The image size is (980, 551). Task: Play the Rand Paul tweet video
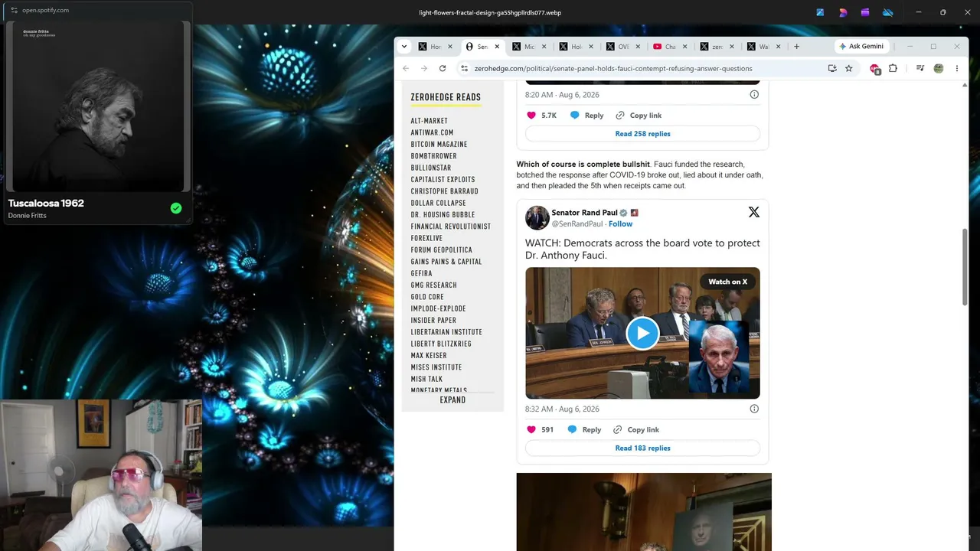click(642, 333)
